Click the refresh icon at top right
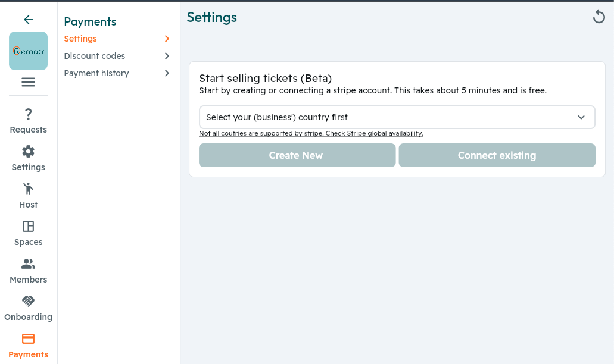Image resolution: width=614 pixels, height=364 pixels. click(x=599, y=17)
